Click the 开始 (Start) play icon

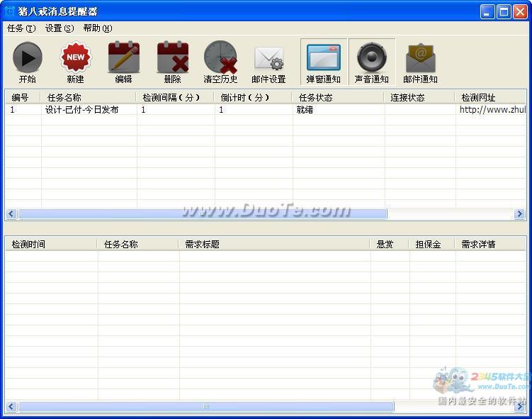pos(28,58)
